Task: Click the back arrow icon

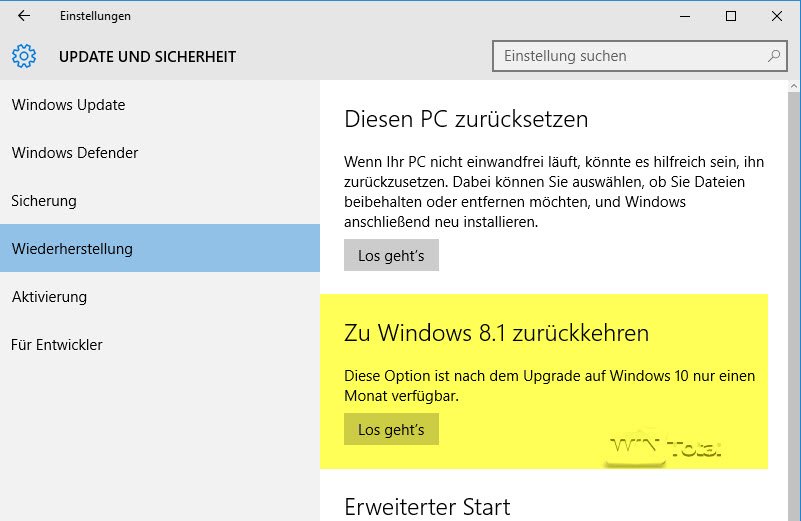Action: pos(24,16)
